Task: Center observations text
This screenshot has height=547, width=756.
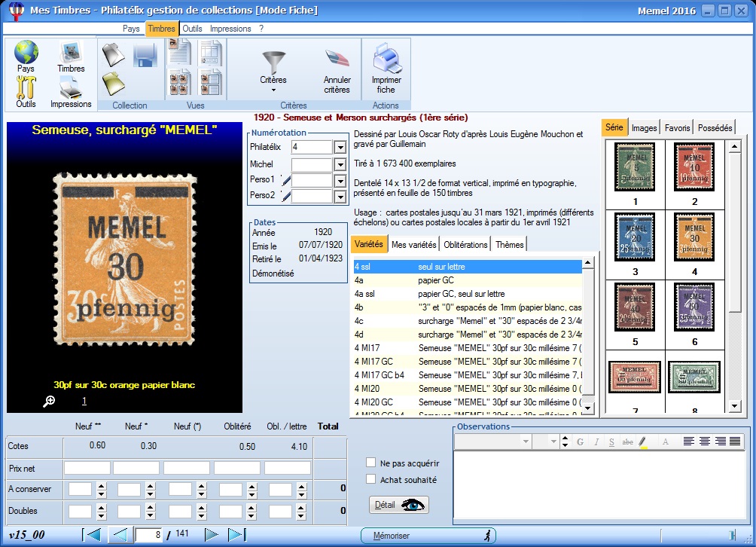Action: [x=704, y=441]
